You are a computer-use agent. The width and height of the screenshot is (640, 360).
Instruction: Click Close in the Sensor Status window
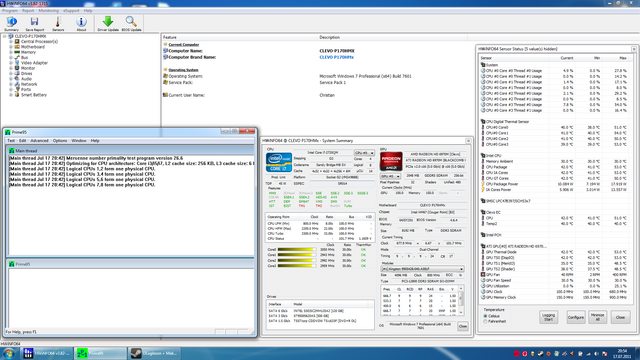pos(620,317)
